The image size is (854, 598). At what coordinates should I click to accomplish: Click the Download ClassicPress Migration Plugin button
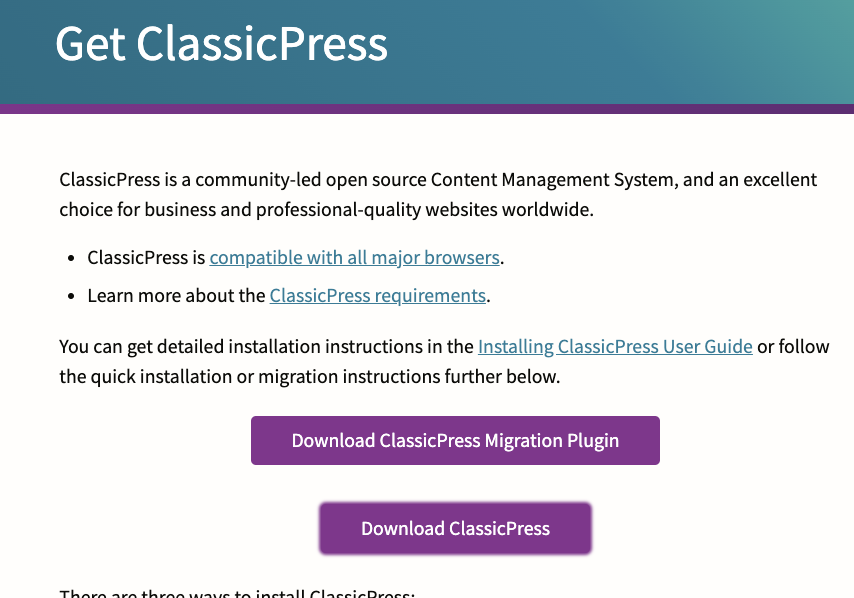tap(455, 440)
